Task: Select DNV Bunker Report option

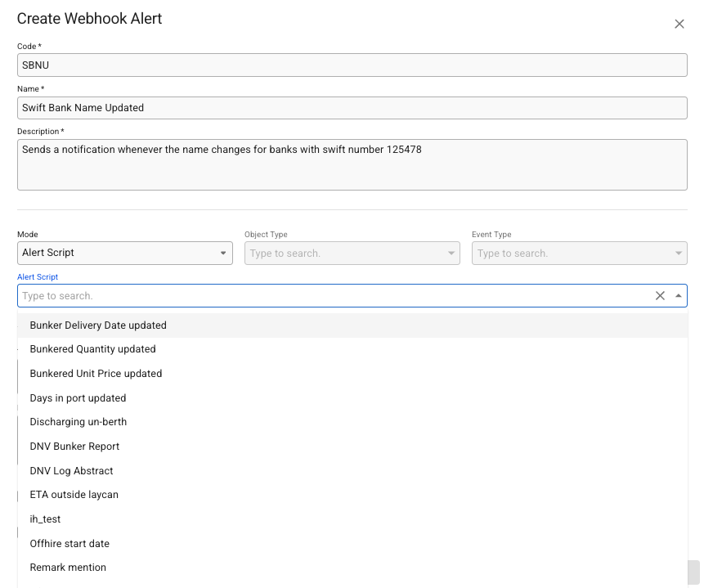Action: pyautogui.click(x=74, y=447)
